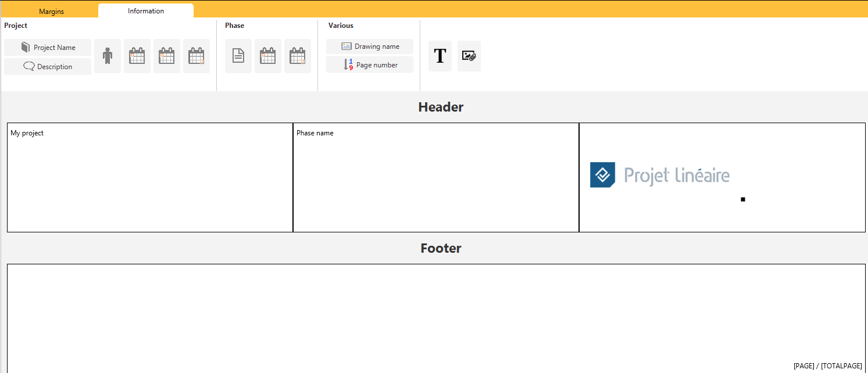Click the first calendar icon in Phase group
868x373 pixels.
(x=268, y=56)
